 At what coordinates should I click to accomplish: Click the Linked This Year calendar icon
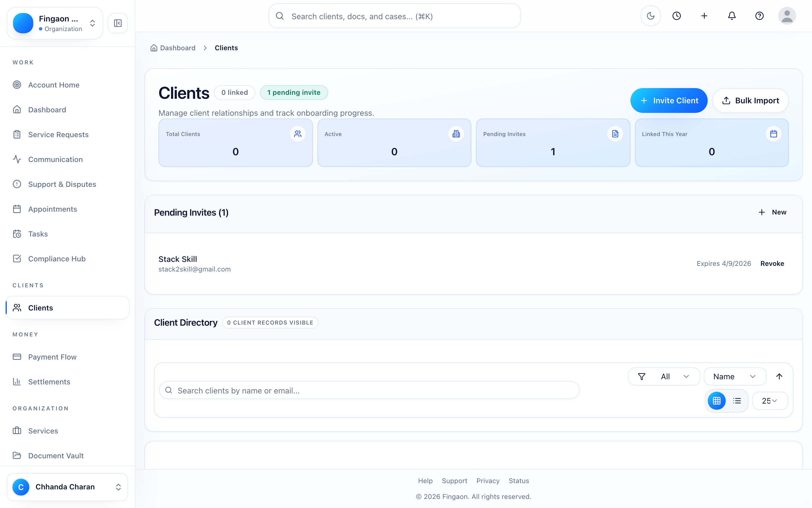[773, 134]
